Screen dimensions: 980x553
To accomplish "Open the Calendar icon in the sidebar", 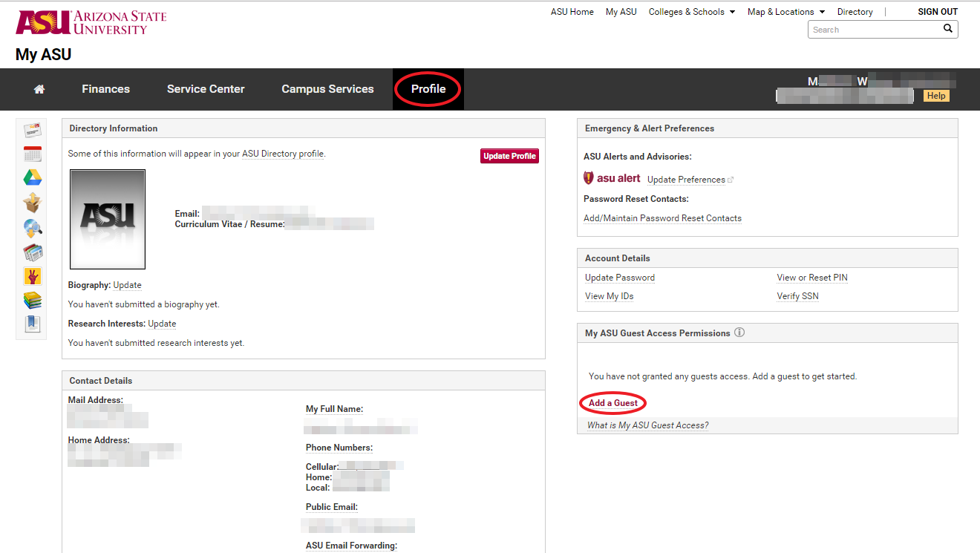I will coord(31,154).
